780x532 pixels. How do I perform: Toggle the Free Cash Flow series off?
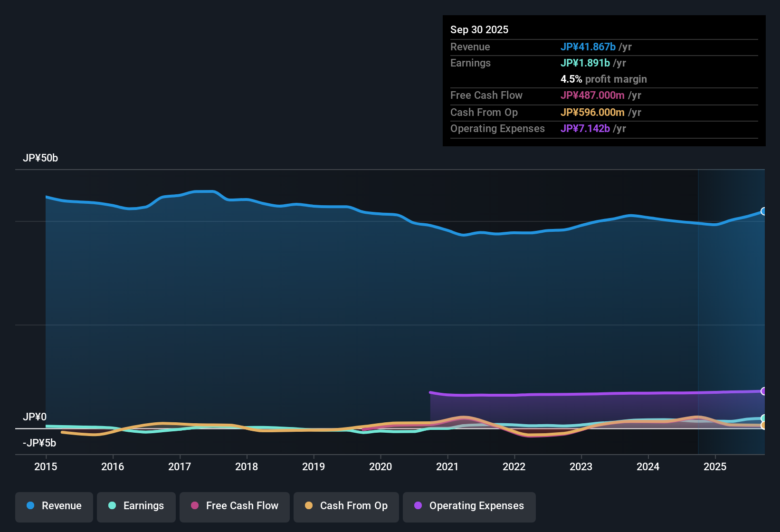(234, 506)
